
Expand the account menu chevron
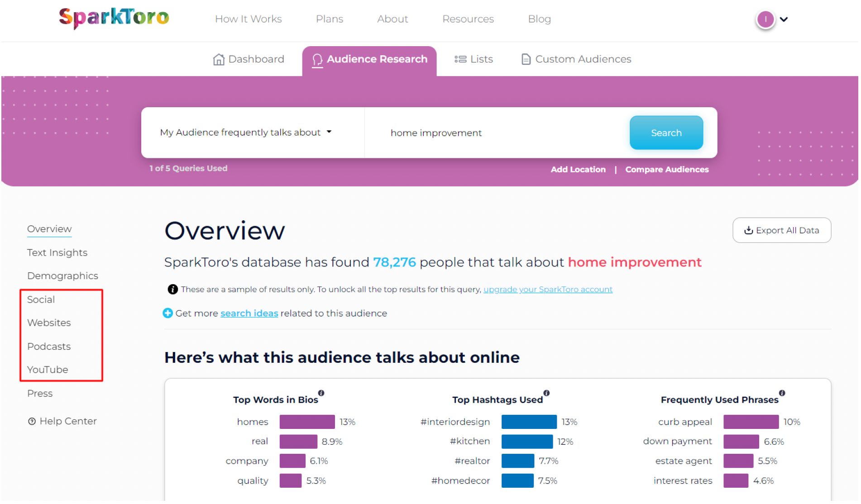[784, 19]
